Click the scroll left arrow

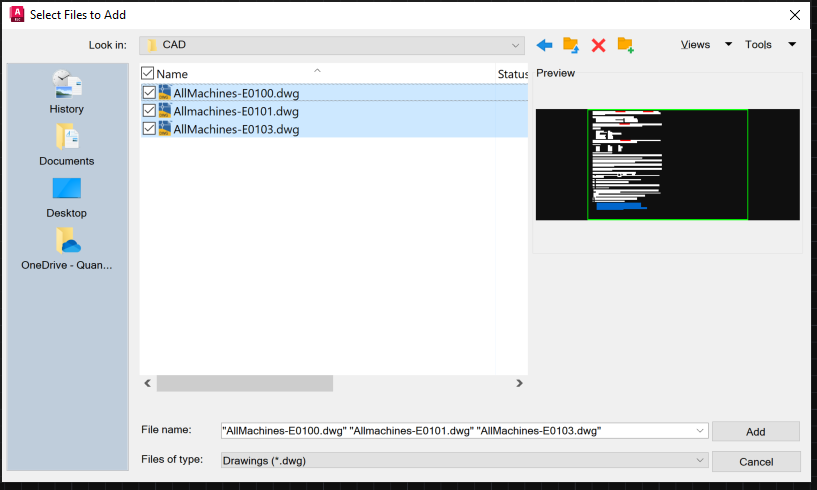tap(147, 383)
